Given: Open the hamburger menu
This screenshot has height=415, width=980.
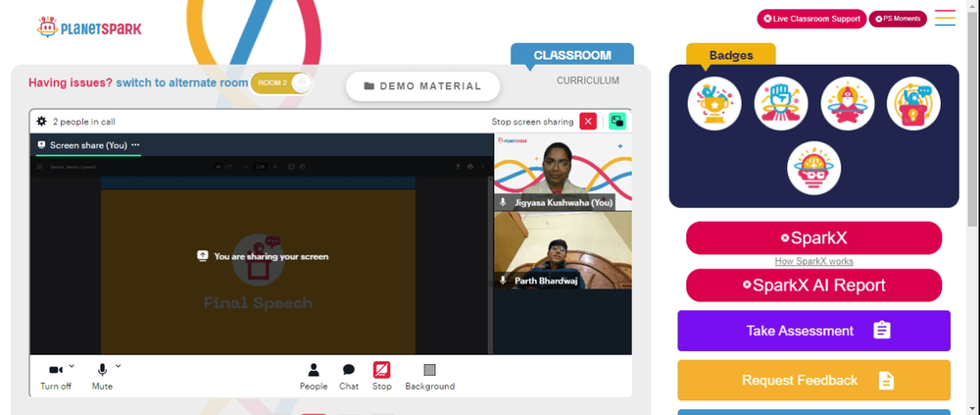Looking at the screenshot, I should click(x=945, y=18).
